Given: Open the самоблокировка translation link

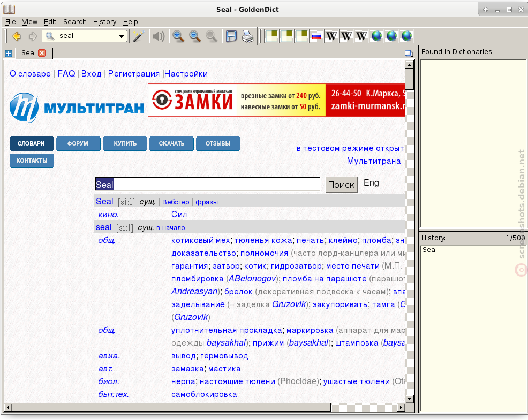Looking at the screenshot, I should (x=204, y=394).
